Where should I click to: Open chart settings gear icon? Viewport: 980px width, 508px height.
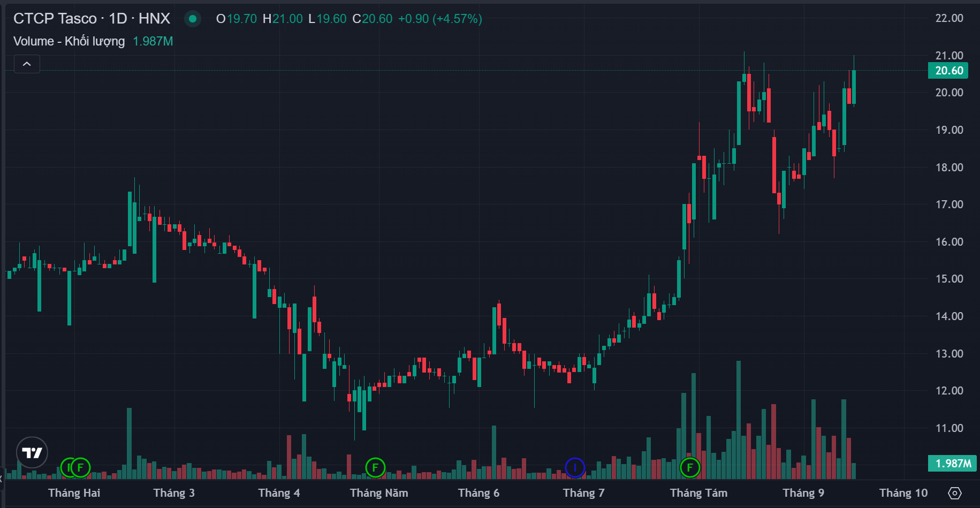coord(955,493)
